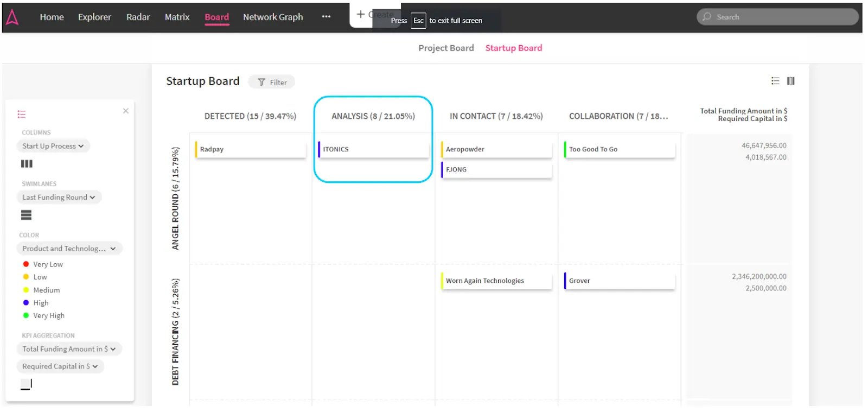The width and height of the screenshot is (868, 412).
Task: Open the Grover card
Action: click(620, 281)
